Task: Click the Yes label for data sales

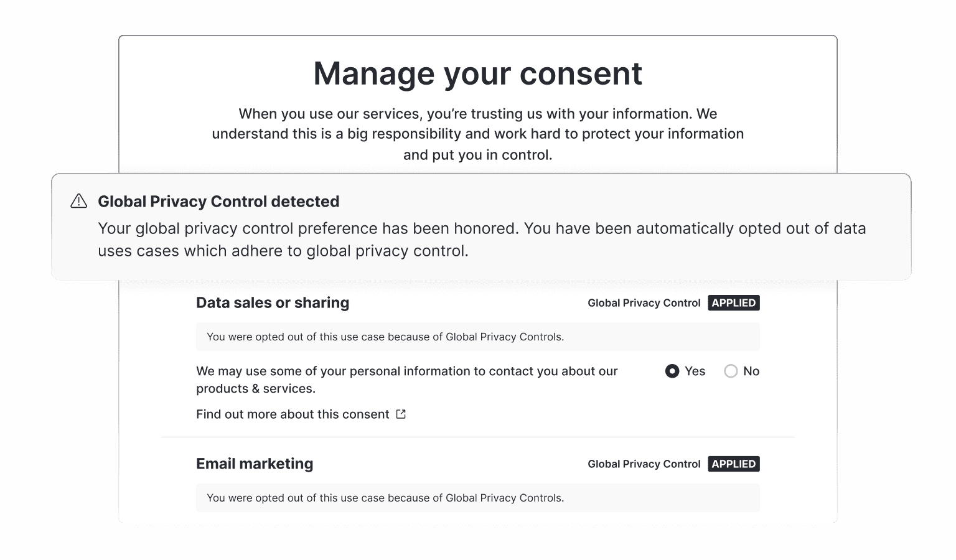Action: coord(695,371)
